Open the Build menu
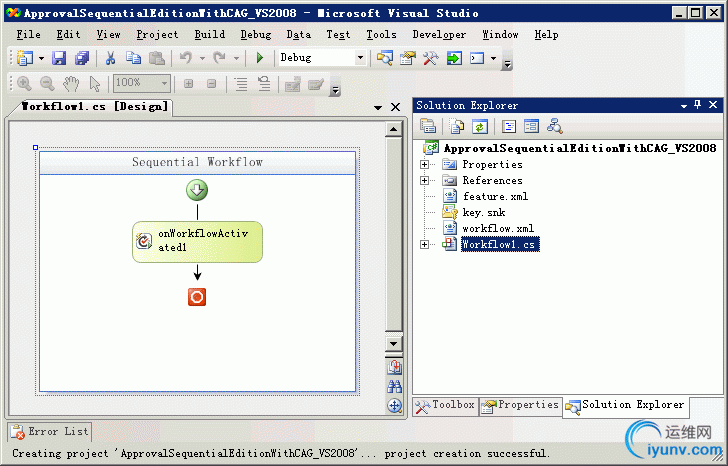 (210, 35)
